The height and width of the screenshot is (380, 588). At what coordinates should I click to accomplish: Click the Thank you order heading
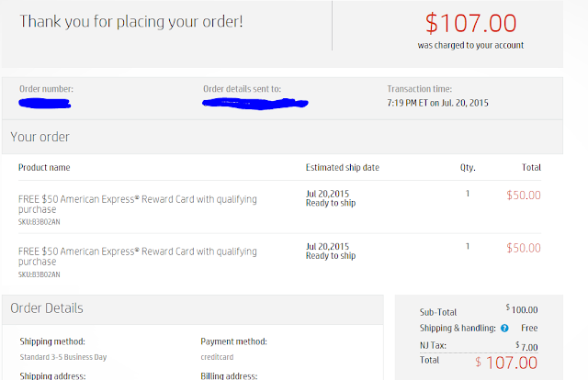pyautogui.click(x=131, y=20)
